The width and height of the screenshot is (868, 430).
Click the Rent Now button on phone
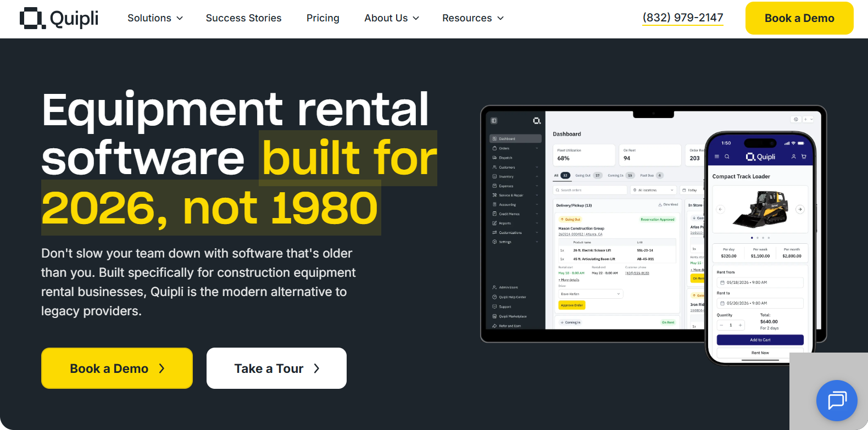[760, 353]
